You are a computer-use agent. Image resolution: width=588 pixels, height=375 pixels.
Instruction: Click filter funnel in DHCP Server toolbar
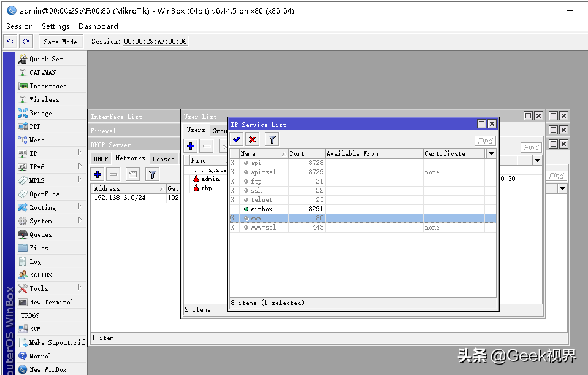click(152, 174)
